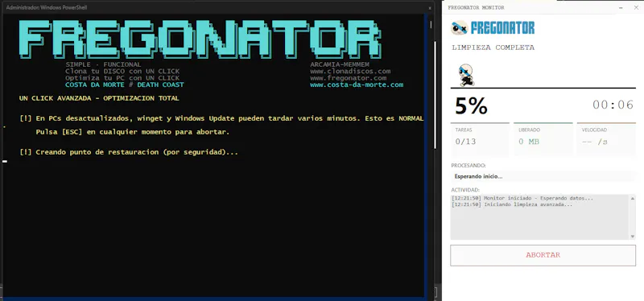
Task: Click 'Pulsa [ESC] en cualquier momento' line
Action: coord(132,132)
